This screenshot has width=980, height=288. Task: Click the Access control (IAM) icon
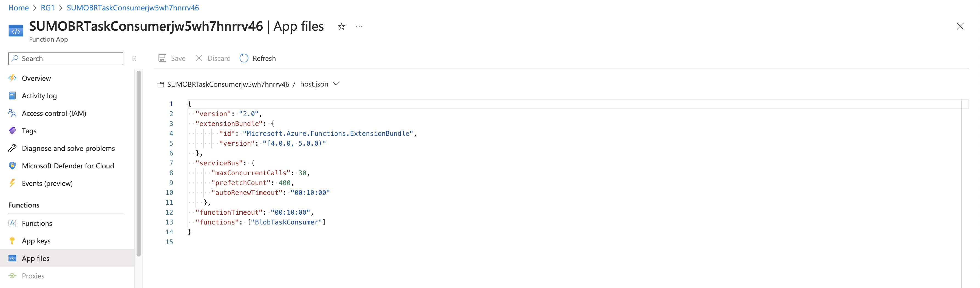click(x=12, y=113)
